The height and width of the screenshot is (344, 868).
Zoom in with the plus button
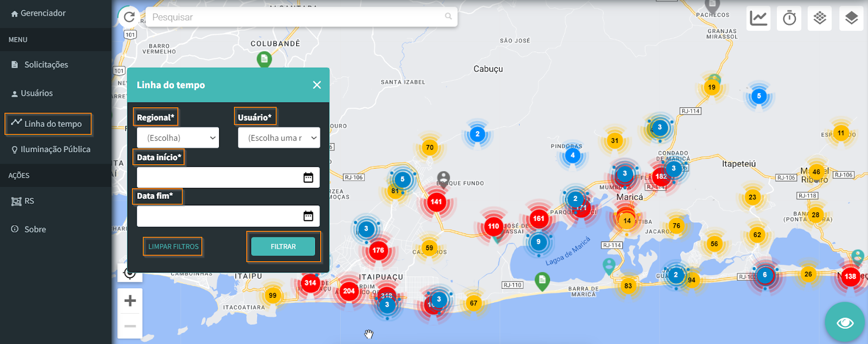pyautogui.click(x=130, y=301)
